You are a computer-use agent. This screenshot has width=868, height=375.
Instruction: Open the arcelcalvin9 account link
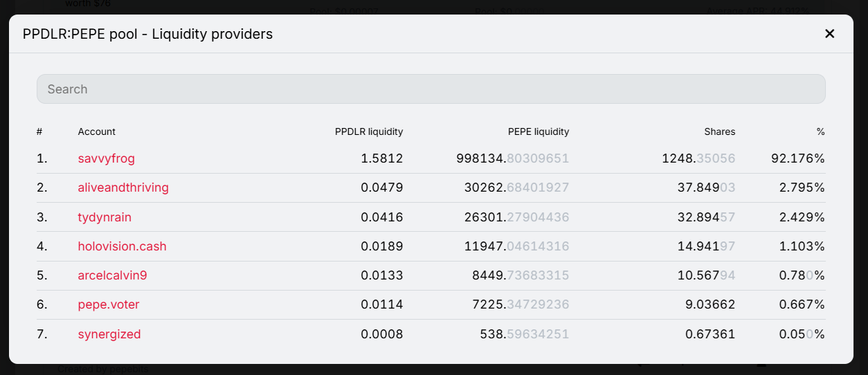tap(112, 275)
